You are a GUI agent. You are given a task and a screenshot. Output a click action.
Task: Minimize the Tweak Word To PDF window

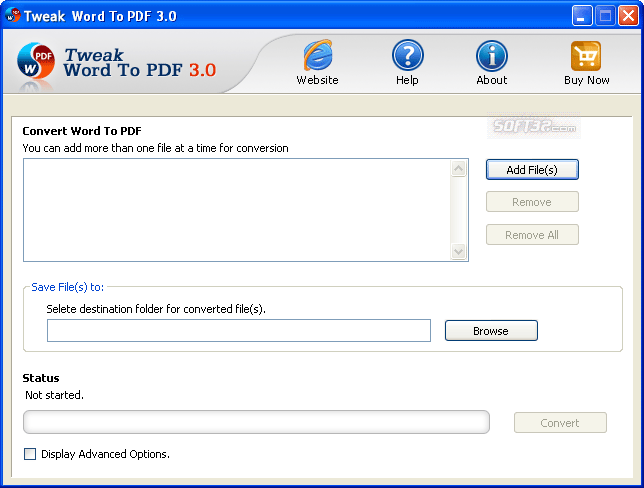[582, 16]
